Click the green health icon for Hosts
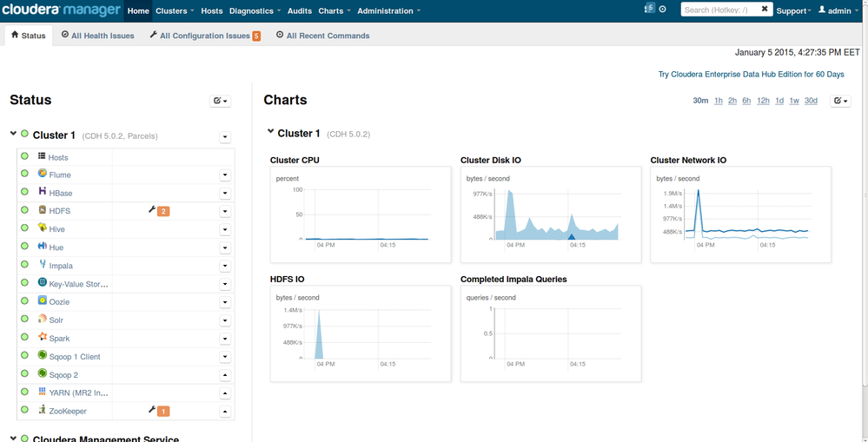Image resolution: width=868 pixels, height=442 pixels. point(24,156)
